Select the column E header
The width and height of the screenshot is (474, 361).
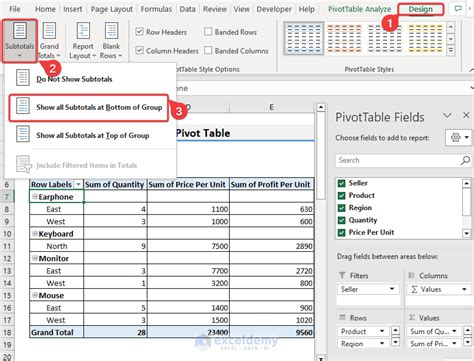click(x=271, y=107)
